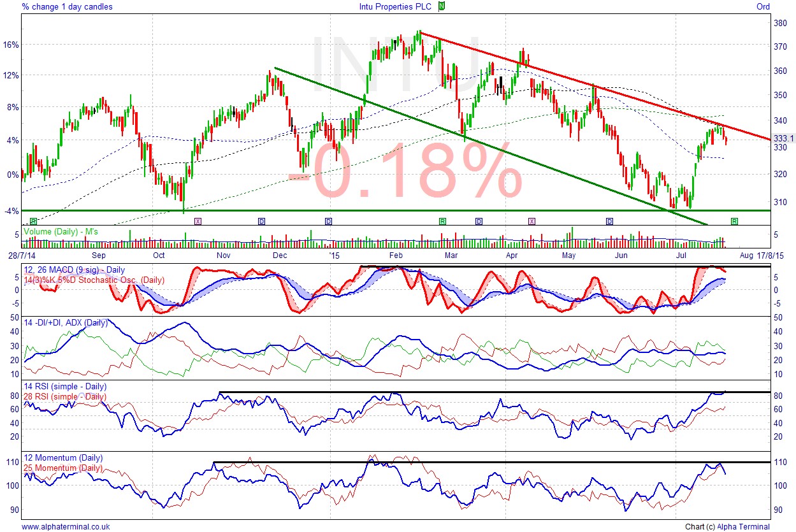The width and height of the screenshot is (796, 532).
Task: Open the D marker between Nov and Dec
Action: pos(261,221)
